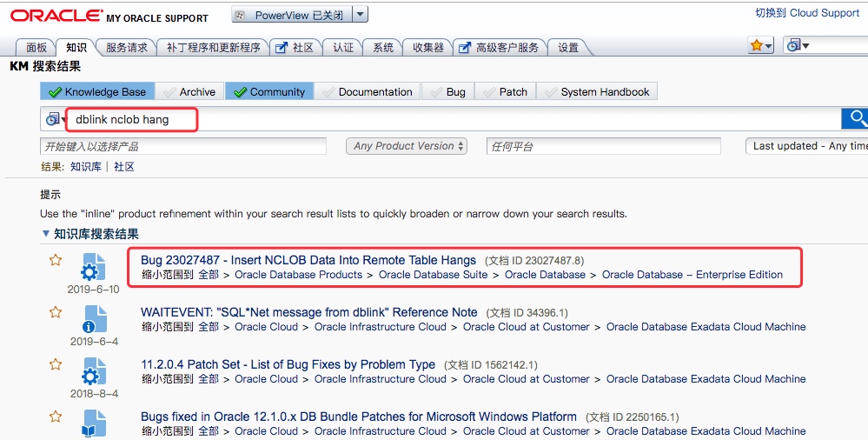This screenshot has height=440, width=868.
Task: Click the PowerView icon on the button
Action: coord(241,16)
